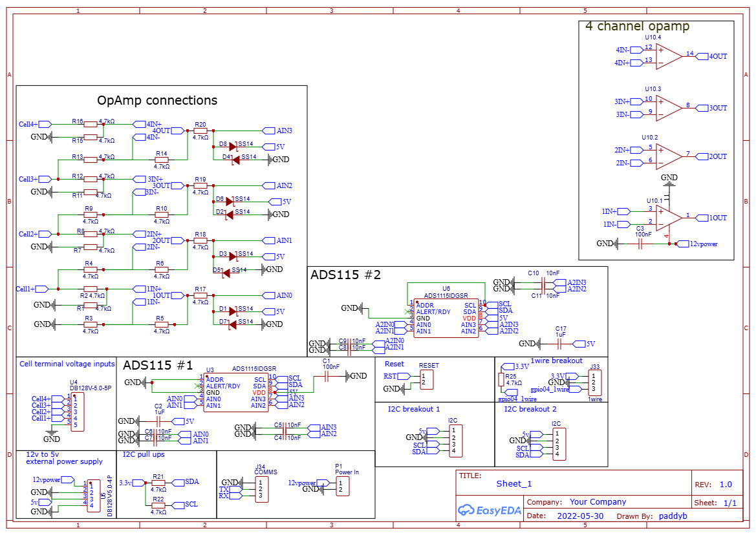The width and height of the screenshot is (756, 535).
Task: Click the J34 COMMS connector
Action: 261,488
